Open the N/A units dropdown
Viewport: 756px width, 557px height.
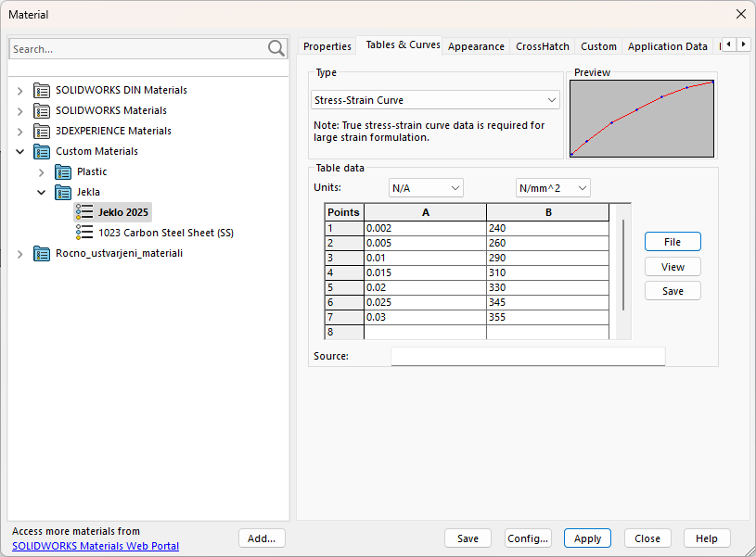point(426,188)
